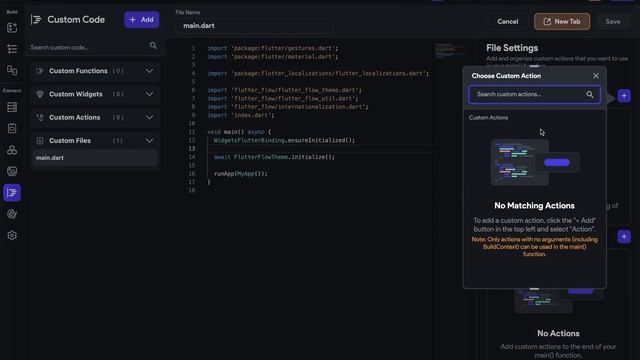This screenshot has width=640, height=360.
Task: Click the Custom Actions label in left panel
Action: 75,118
